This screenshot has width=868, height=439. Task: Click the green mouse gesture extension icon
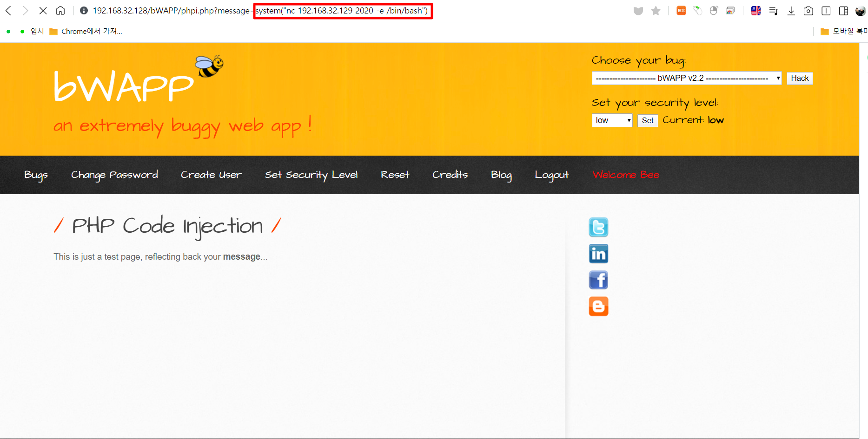(697, 11)
